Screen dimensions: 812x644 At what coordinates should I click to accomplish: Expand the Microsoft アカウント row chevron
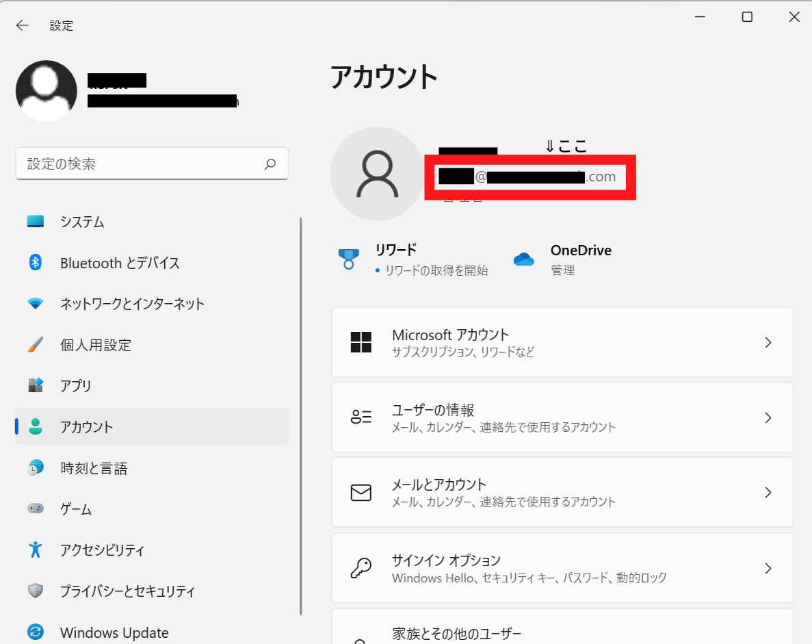pyautogui.click(x=768, y=342)
